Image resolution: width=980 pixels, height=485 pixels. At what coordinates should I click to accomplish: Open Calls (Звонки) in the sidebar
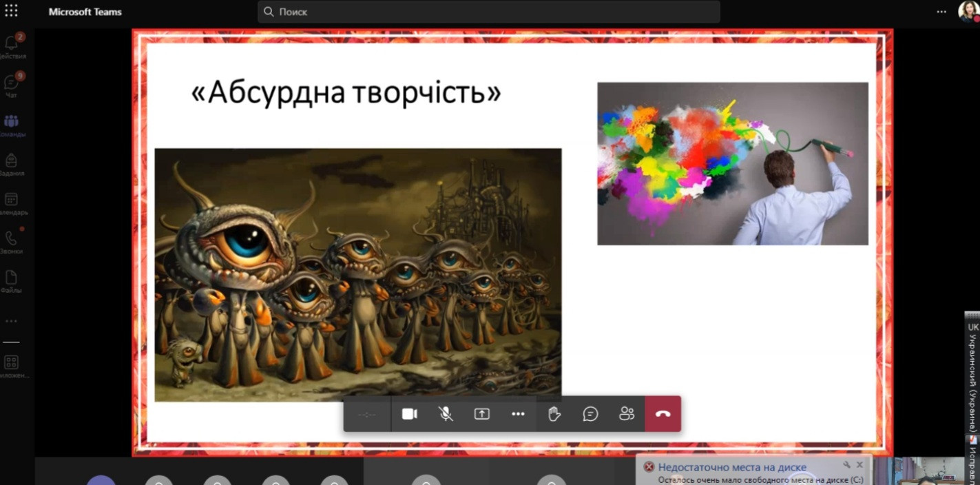click(x=12, y=242)
